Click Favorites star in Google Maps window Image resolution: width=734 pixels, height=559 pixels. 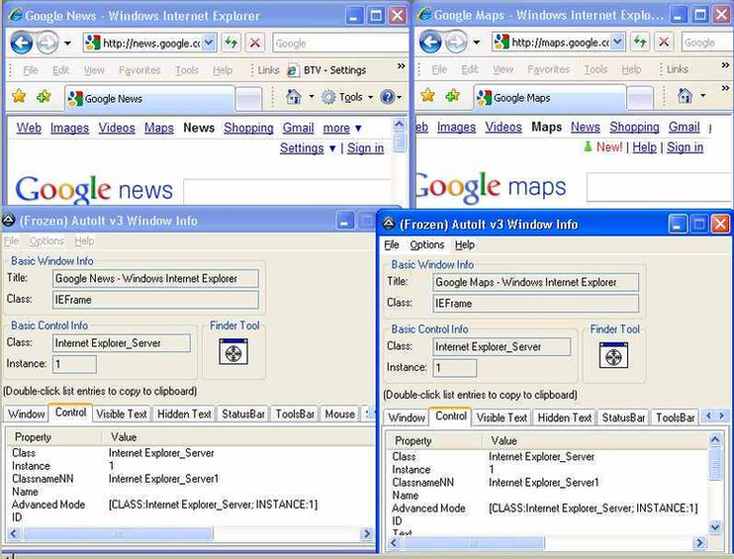pyautogui.click(x=427, y=96)
